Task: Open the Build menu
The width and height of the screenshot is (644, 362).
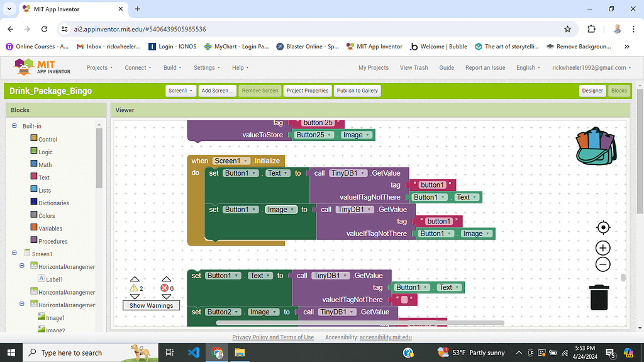Action: tap(172, 68)
